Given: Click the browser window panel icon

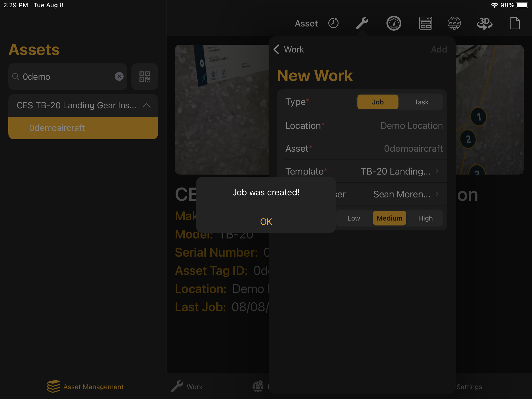Looking at the screenshot, I should tap(425, 23).
